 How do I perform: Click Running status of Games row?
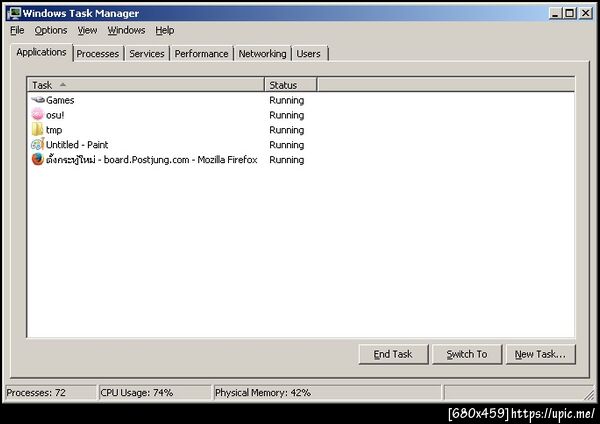click(x=287, y=100)
